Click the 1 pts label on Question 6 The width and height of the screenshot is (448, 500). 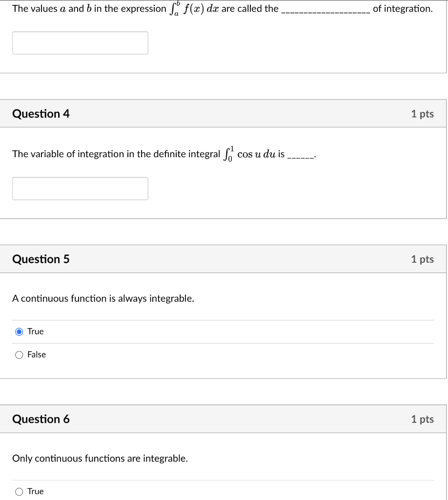click(x=422, y=419)
